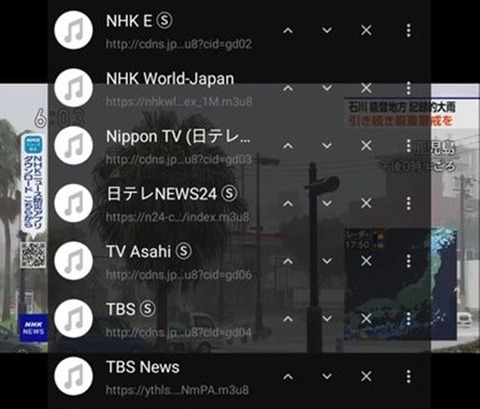Move 日テレNEWS24 up in list
Screen dimensions: 480x409
[288, 203]
